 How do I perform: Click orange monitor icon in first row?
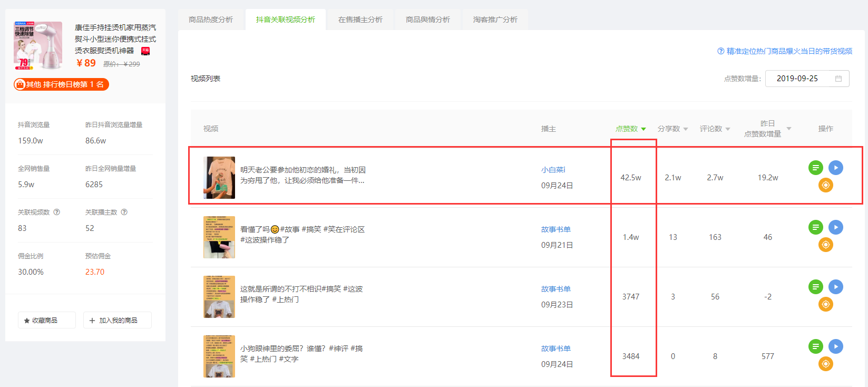tap(825, 185)
